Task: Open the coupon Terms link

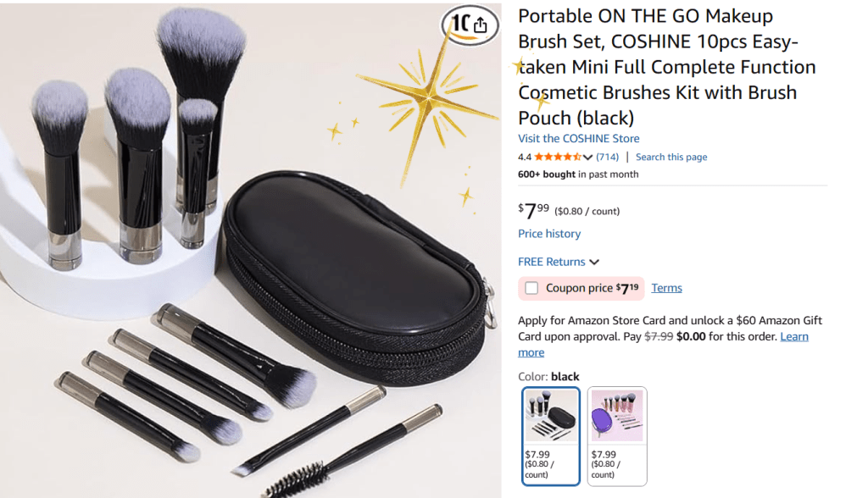Action: (666, 288)
